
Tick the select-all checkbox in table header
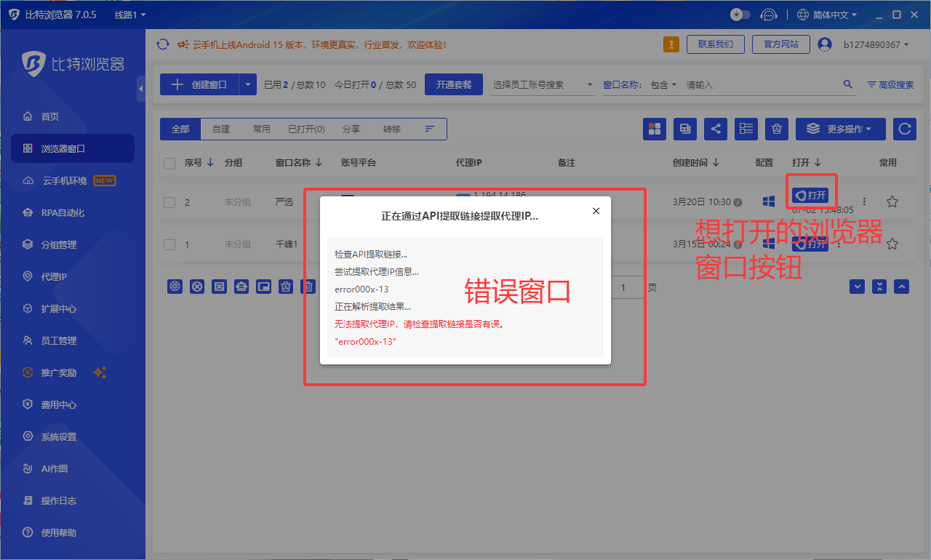click(x=169, y=164)
